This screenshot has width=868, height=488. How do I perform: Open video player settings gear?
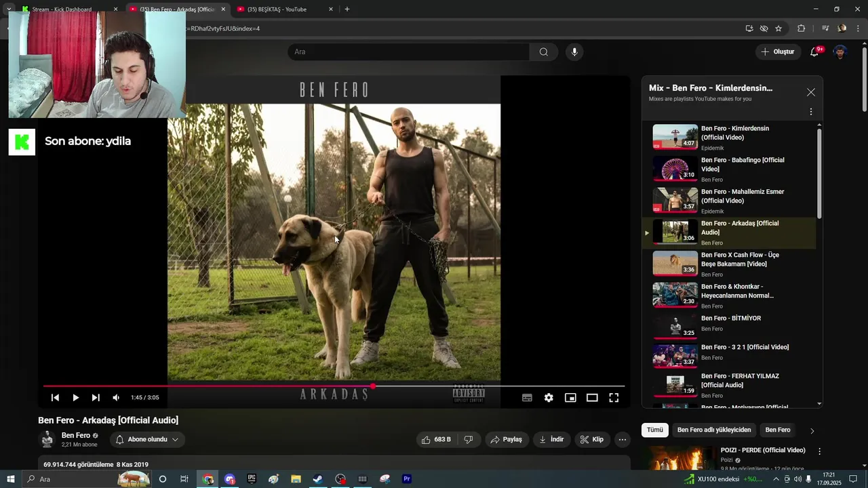pyautogui.click(x=549, y=398)
